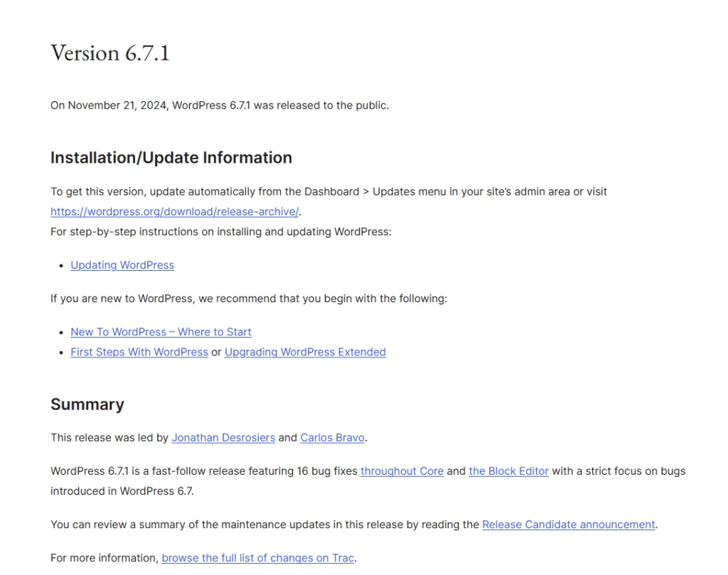Image resolution: width=728 pixels, height=575 pixels.
Task: Click the Summary section heading
Action: pos(87,404)
